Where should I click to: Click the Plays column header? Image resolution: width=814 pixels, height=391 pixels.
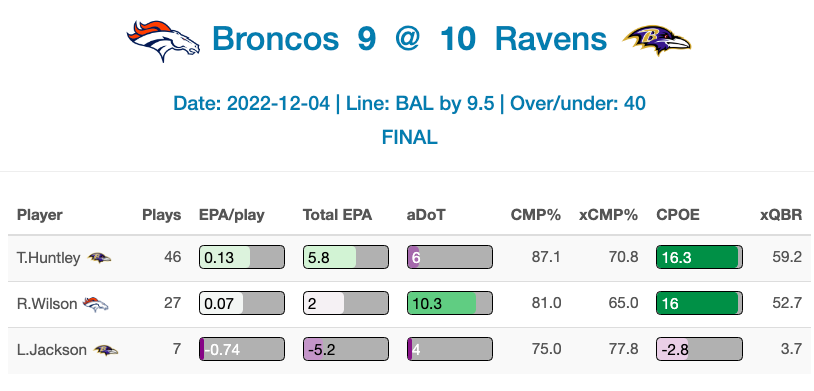(x=162, y=215)
